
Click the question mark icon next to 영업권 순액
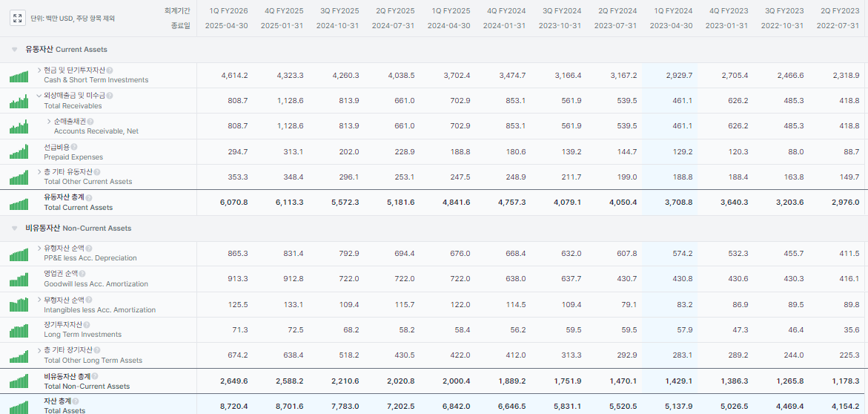pyautogui.click(x=83, y=274)
